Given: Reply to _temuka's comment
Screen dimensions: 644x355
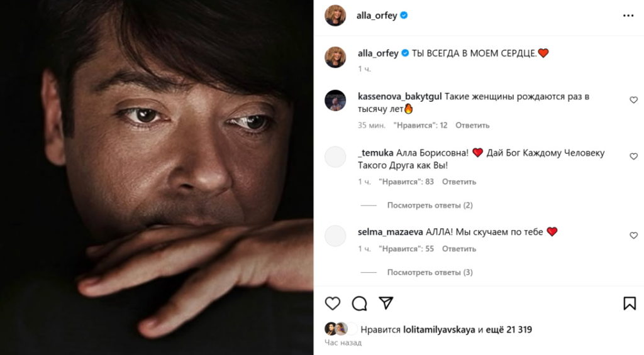Looking at the screenshot, I should [x=459, y=182].
